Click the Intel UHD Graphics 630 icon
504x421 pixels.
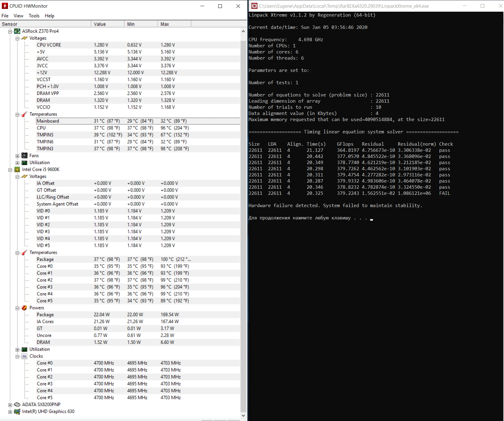tap(17, 411)
